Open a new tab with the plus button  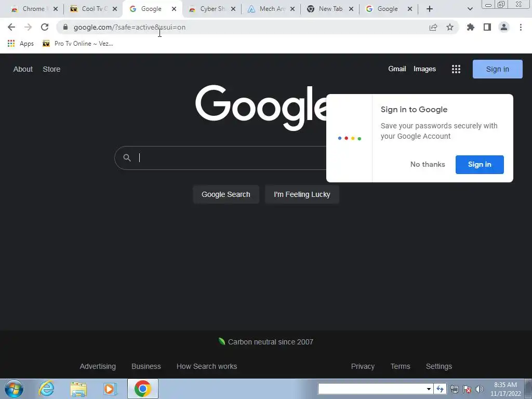430,9
